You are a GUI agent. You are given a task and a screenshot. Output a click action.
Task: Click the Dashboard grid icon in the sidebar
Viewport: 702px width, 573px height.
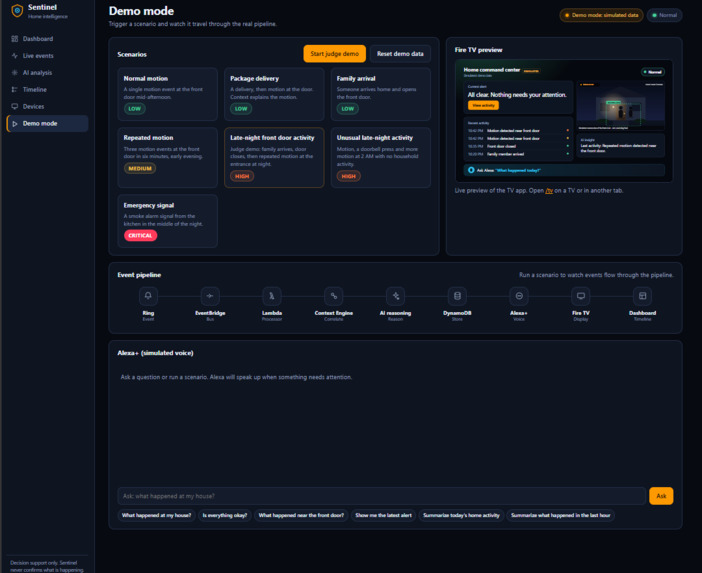pyautogui.click(x=15, y=39)
